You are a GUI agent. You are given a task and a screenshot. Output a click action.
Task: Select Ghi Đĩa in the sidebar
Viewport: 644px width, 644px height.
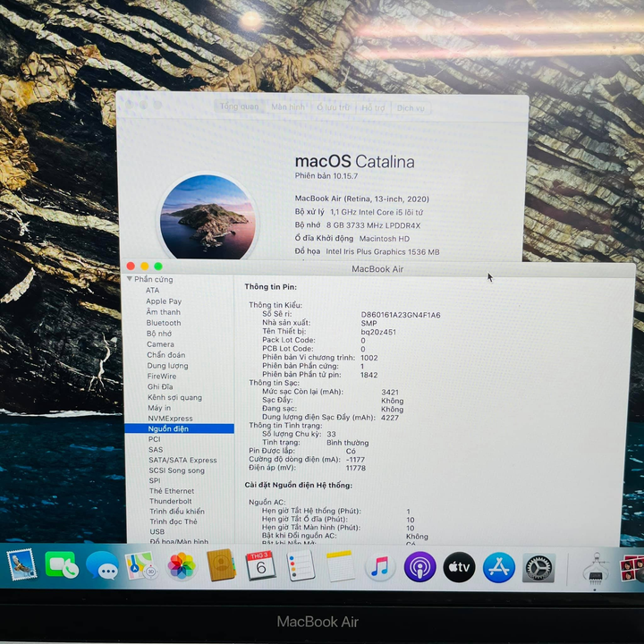160,387
